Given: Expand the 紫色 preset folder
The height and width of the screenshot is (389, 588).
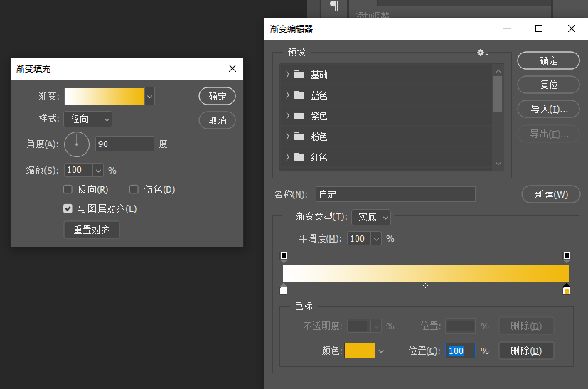Looking at the screenshot, I should pos(287,116).
